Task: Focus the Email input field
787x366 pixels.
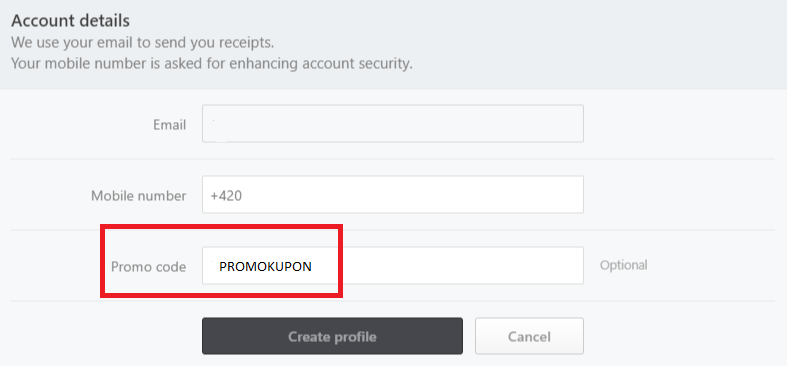Action: [392, 124]
